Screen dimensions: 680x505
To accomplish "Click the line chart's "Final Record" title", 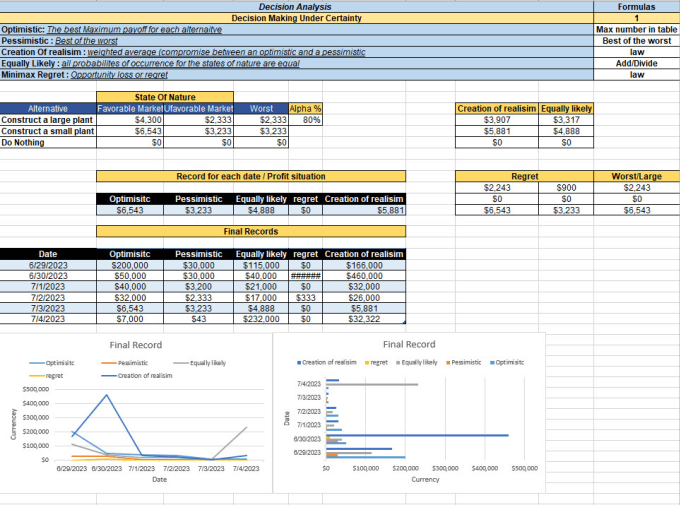I will coord(136,345).
